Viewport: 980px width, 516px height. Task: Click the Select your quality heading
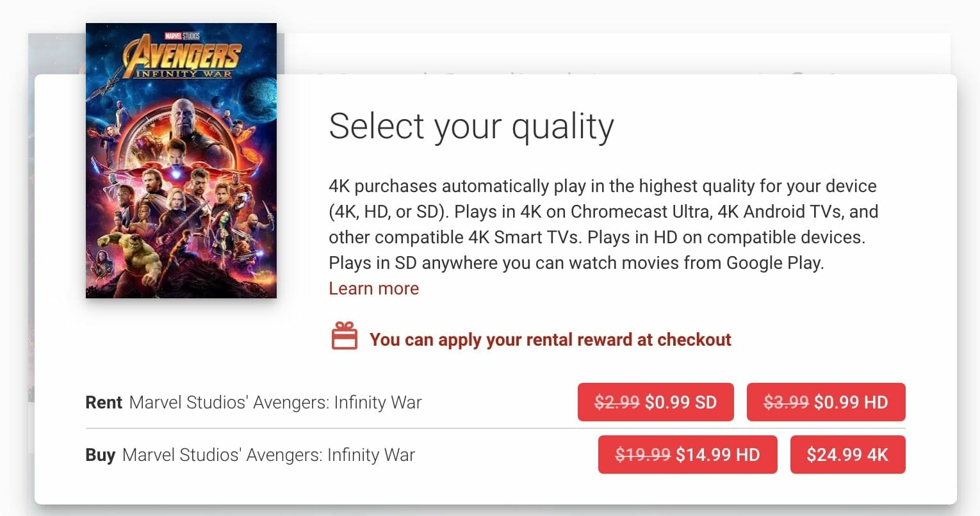coord(471,126)
